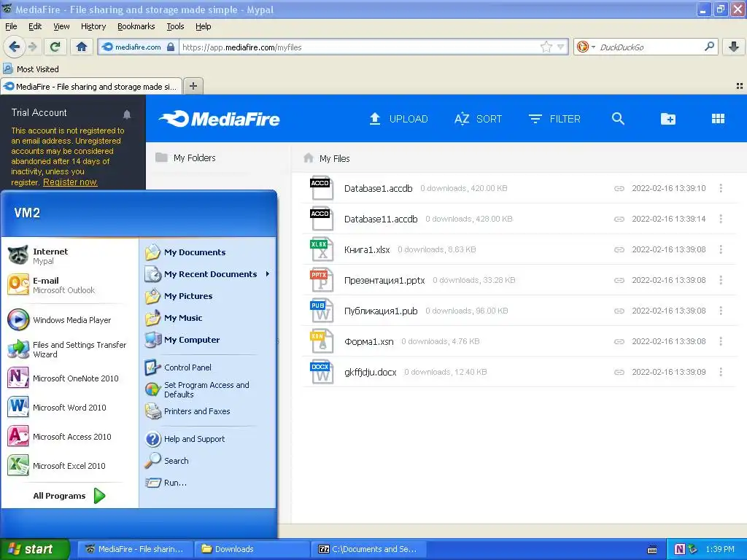747x560 pixels.
Task: Open the search engine selector dropdown
Action: pyautogui.click(x=586, y=47)
